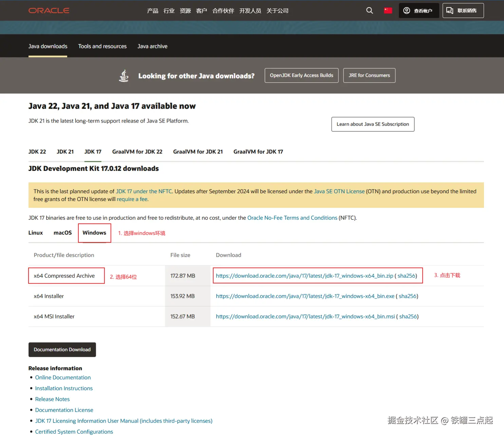Open the search magnifier icon

tap(369, 11)
